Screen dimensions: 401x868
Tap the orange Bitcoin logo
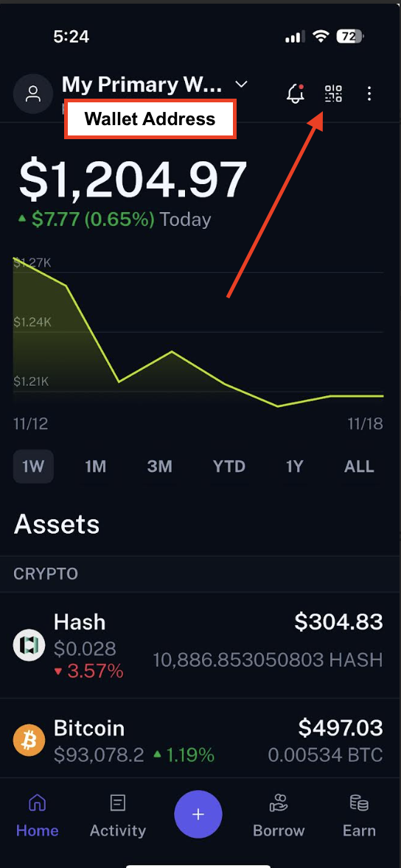(29, 740)
